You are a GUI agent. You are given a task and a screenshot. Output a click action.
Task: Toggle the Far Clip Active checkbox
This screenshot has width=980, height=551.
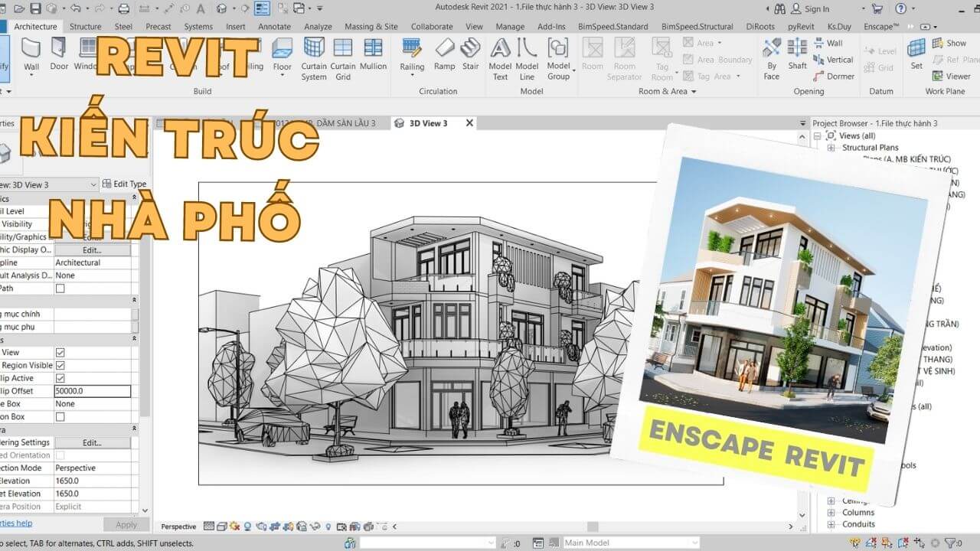pos(60,378)
